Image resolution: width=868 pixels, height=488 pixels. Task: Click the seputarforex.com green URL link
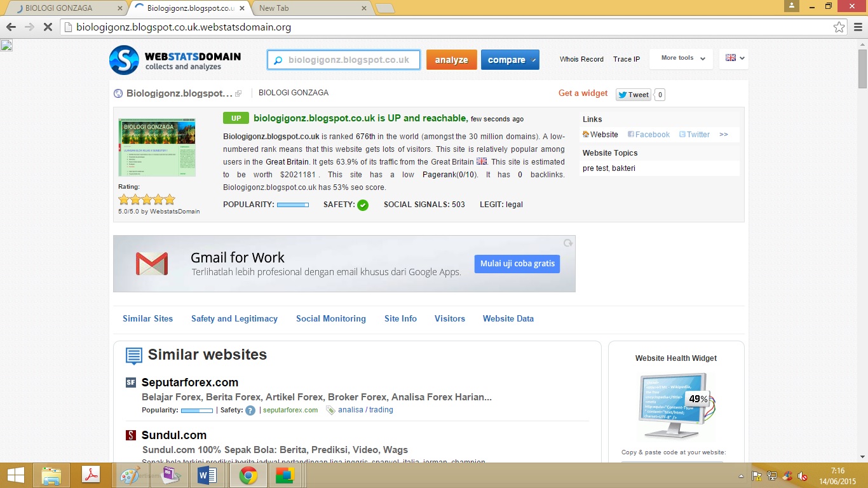(x=290, y=410)
